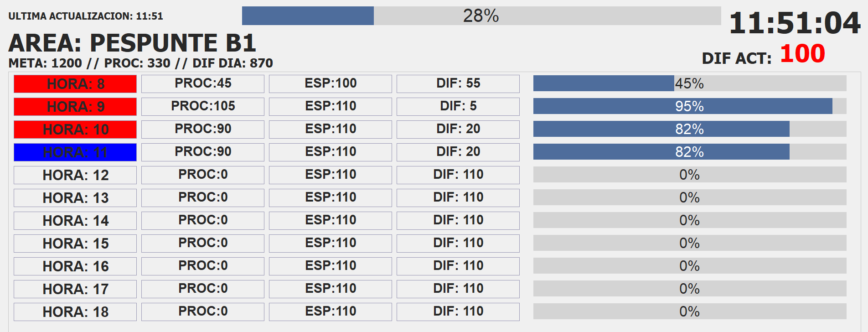Viewport: 868px width, 332px height.
Task: Click the ESP:100 cell
Action: point(331,83)
